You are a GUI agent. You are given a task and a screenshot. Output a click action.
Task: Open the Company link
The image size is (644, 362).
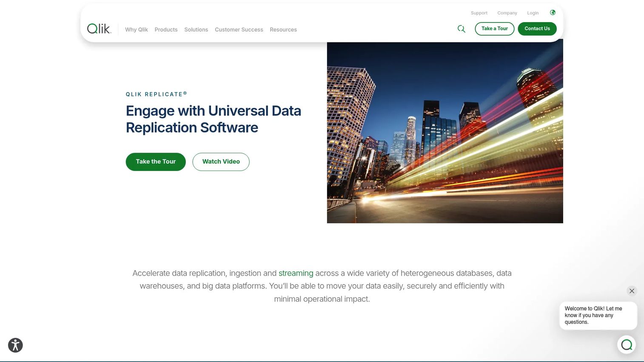tap(507, 13)
